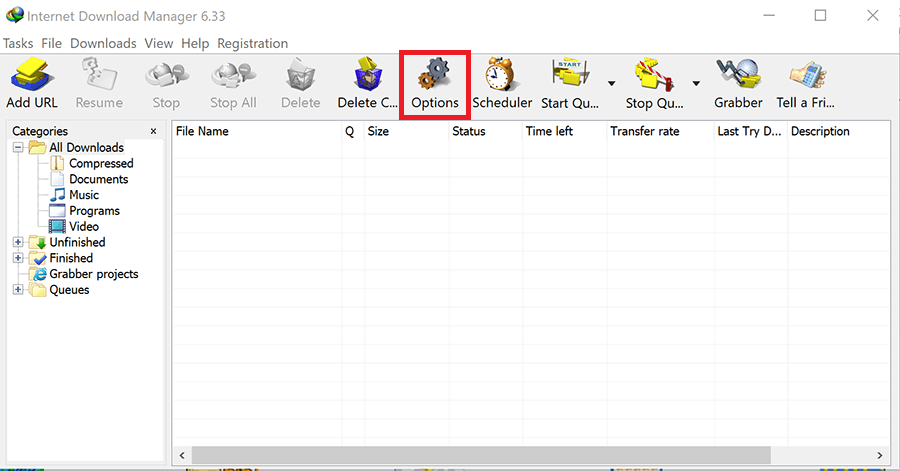This screenshot has height=471, width=900.
Task: Select the Music category
Action: [84, 195]
